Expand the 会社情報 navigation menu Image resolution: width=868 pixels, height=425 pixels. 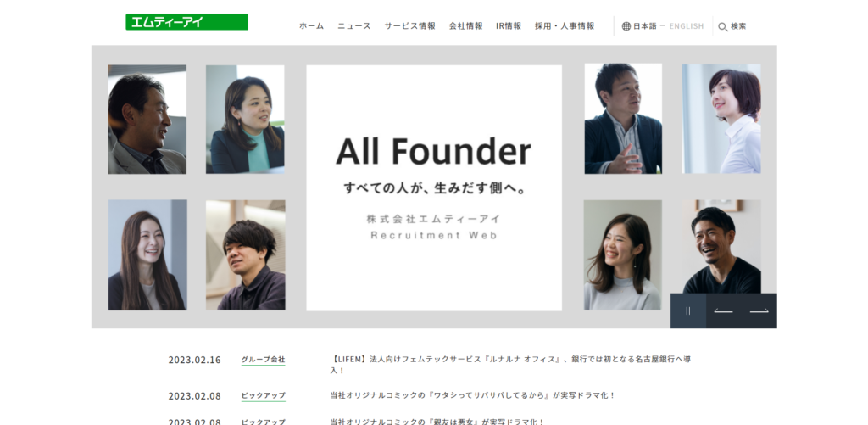465,26
